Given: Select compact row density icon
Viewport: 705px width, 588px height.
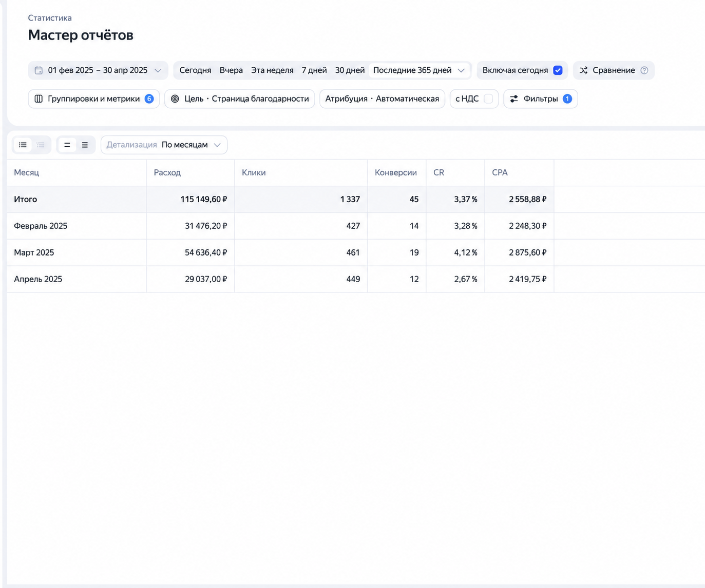Looking at the screenshot, I should pos(67,145).
